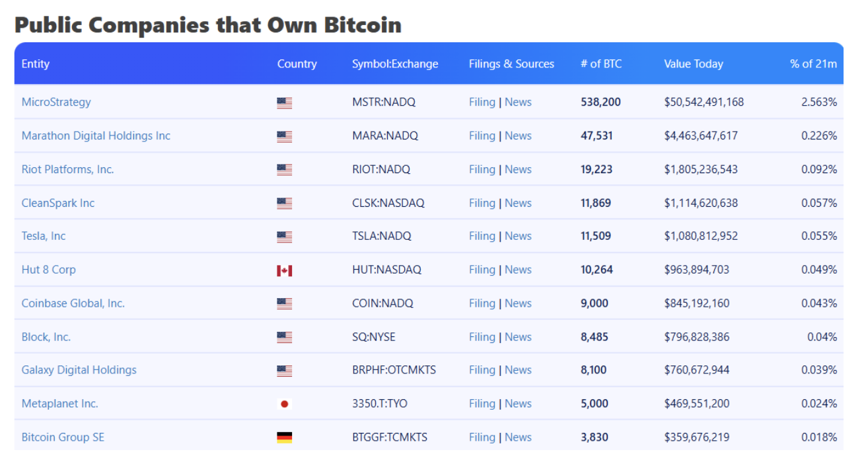Open the News link for Coinbase Global

[x=518, y=303]
